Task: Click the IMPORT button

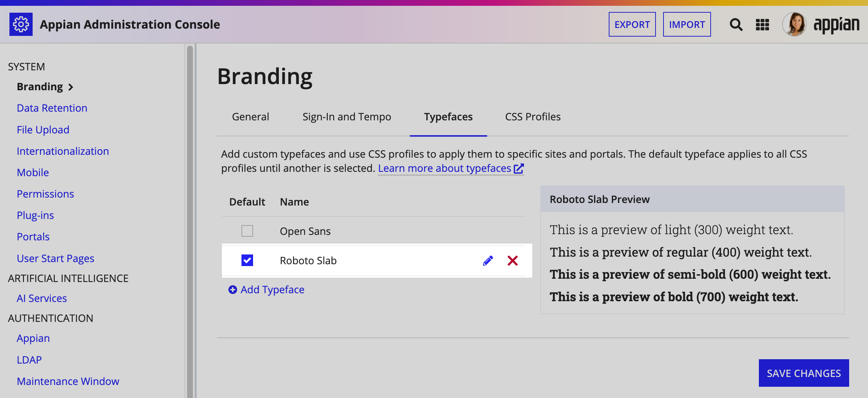Action: (x=687, y=24)
